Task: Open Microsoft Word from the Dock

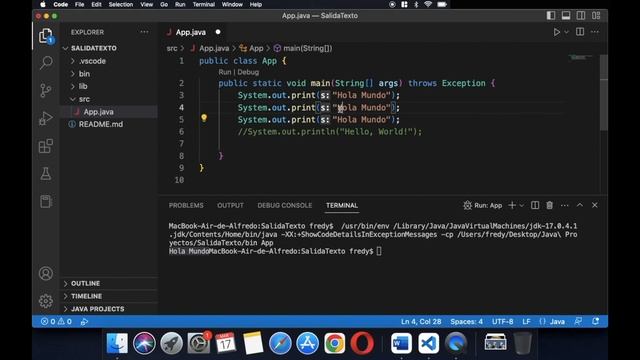Action: [x=401, y=343]
